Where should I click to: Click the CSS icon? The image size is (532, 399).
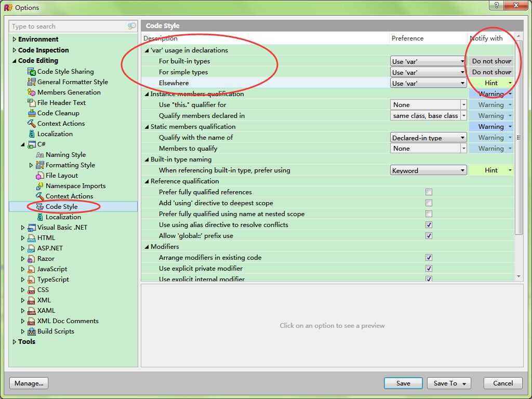pos(31,290)
